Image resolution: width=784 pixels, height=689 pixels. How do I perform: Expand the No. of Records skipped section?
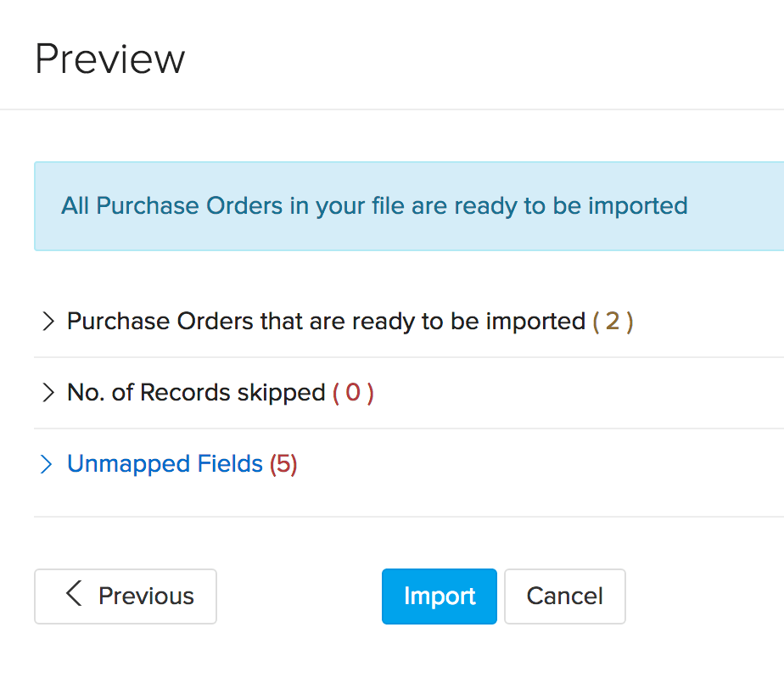pos(49,392)
